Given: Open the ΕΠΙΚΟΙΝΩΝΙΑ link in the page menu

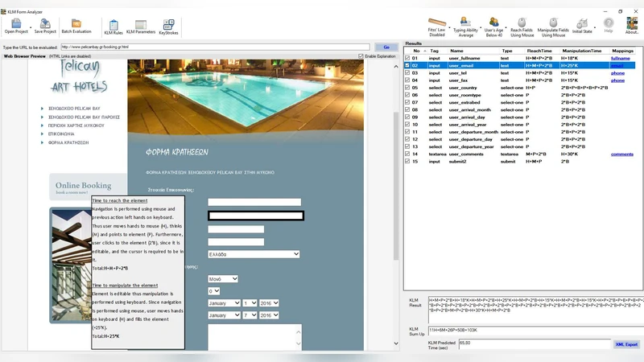Looking at the screenshot, I should [x=63, y=134].
